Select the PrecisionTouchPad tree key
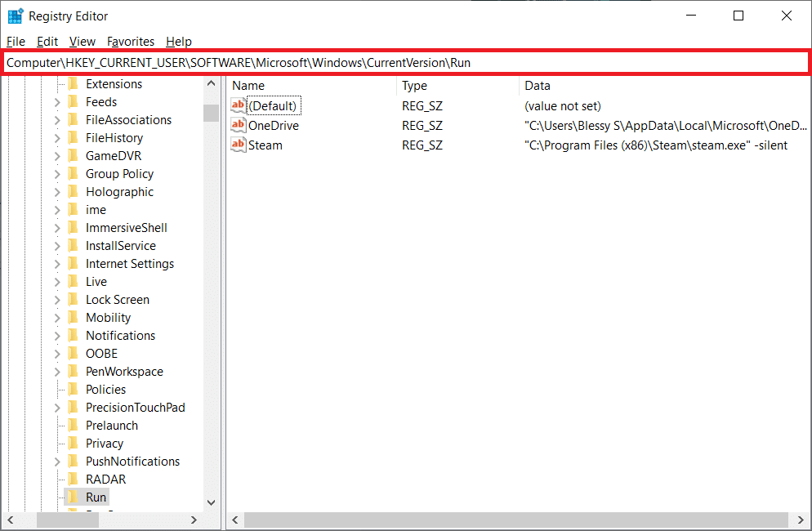Image resolution: width=812 pixels, height=531 pixels. click(135, 407)
